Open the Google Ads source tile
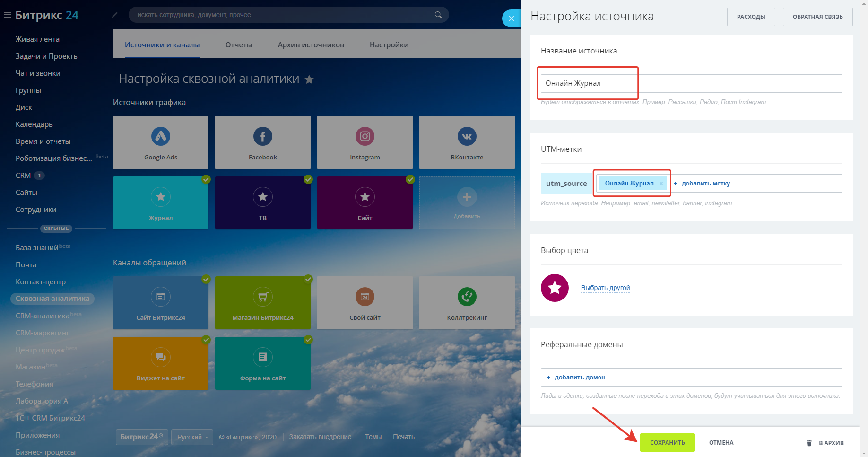The image size is (868, 457). [x=161, y=142]
